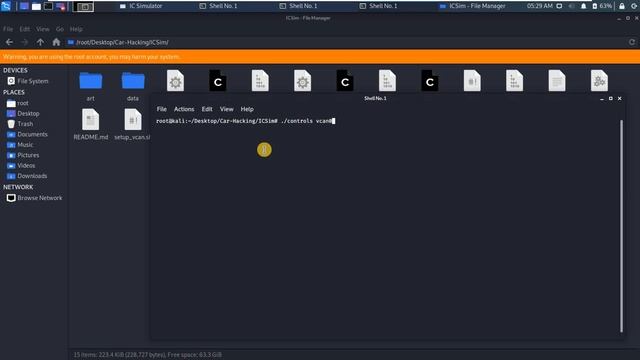Switch to ICSim - File Manager taskbar item
Image resolution: width=640 pixels, height=360 pixels.
tap(472, 6)
